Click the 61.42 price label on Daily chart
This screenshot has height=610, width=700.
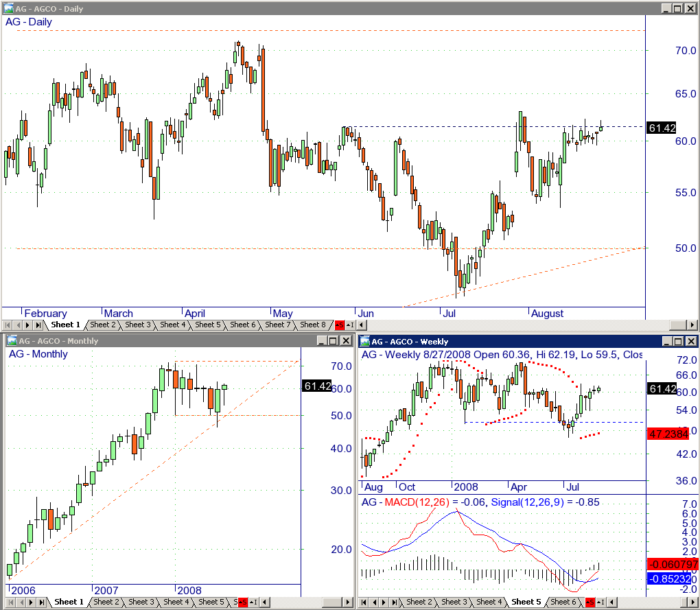pyautogui.click(x=662, y=128)
